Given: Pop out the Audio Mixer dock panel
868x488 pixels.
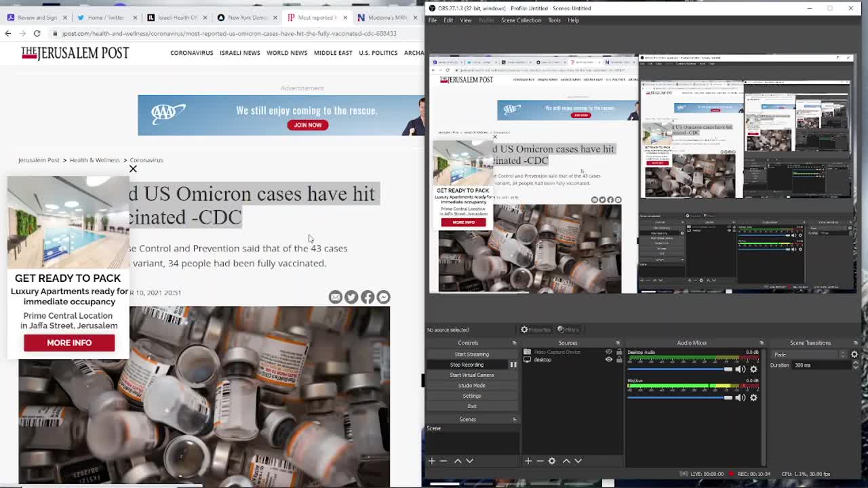Looking at the screenshot, I should click(x=761, y=343).
